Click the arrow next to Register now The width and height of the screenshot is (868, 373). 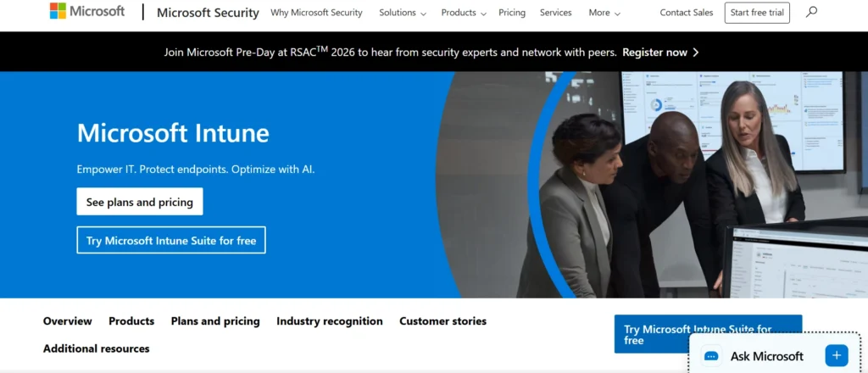click(x=696, y=53)
